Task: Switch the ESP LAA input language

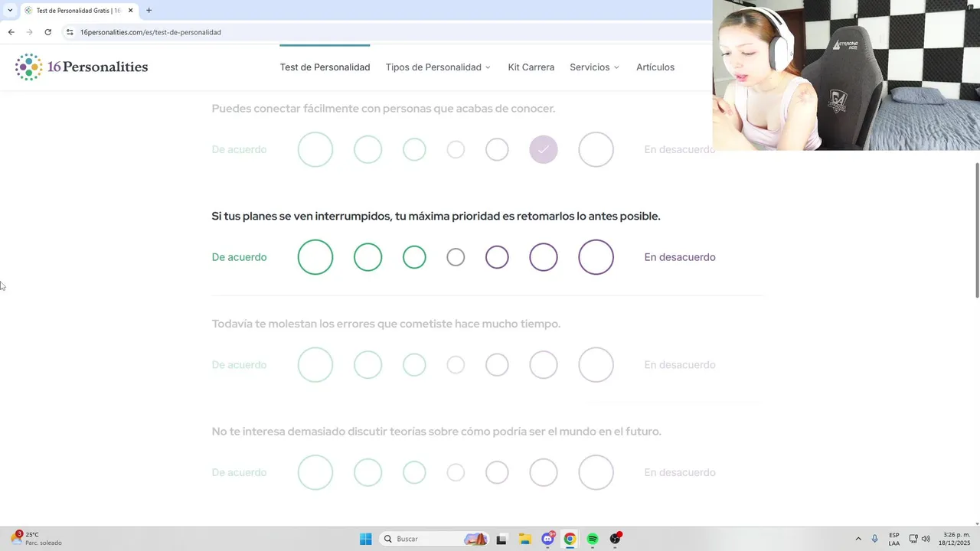Action: pyautogui.click(x=894, y=539)
